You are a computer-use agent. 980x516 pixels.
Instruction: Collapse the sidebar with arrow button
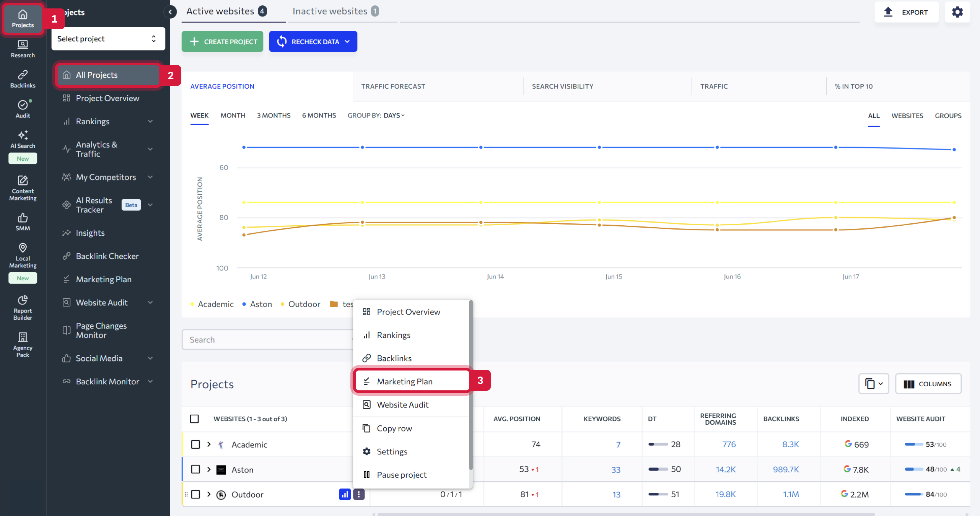coord(170,12)
